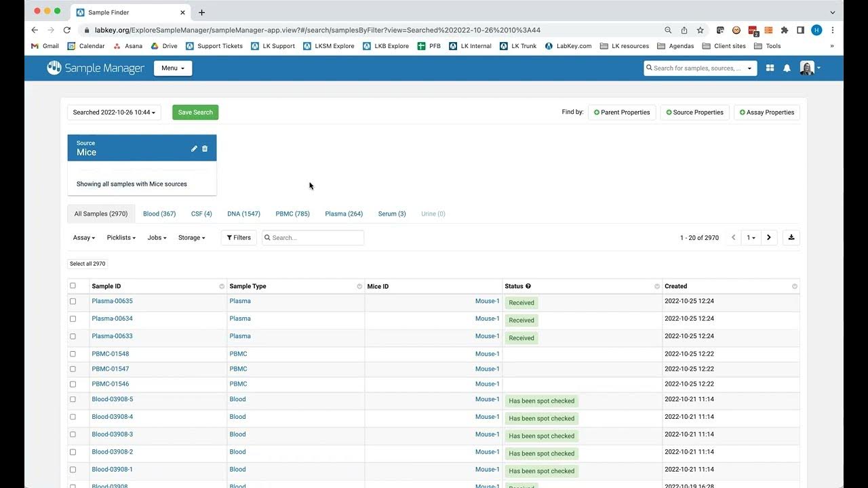Open the product navigation grid icon
Viewport: 868px width, 488px height.
pos(770,68)
